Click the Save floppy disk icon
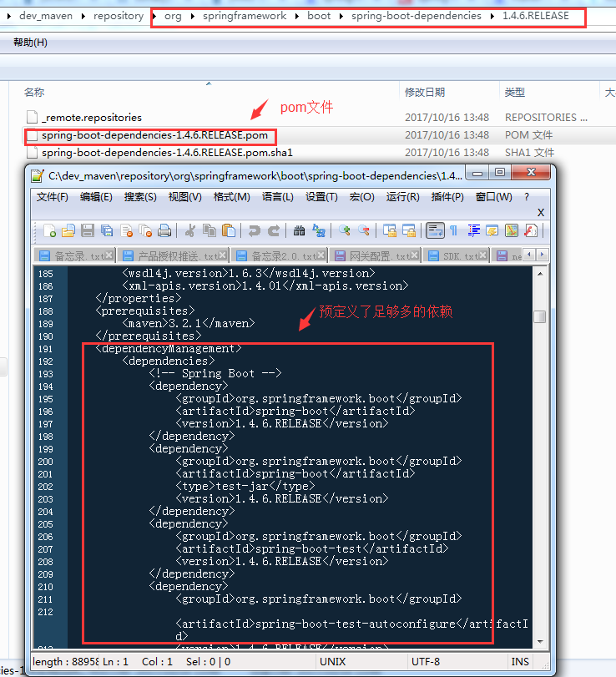The width and height of the screenshot is (616, 677). tap(88, 231)
